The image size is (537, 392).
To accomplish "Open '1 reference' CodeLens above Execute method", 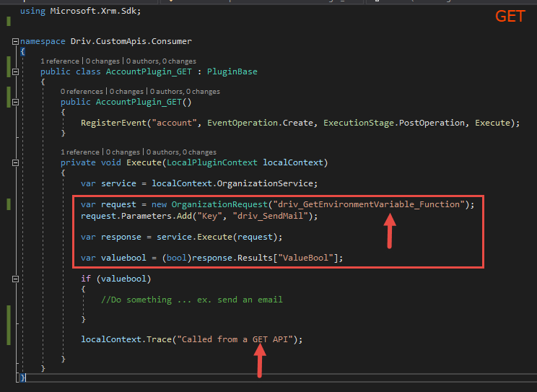I will point(80,152).
